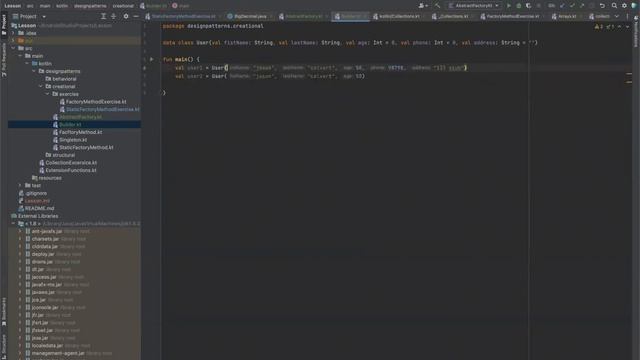Open Pull Requests tool window stripe
Image resolution: width=640 pixels, height=360 pixels.
coord(4,60)
